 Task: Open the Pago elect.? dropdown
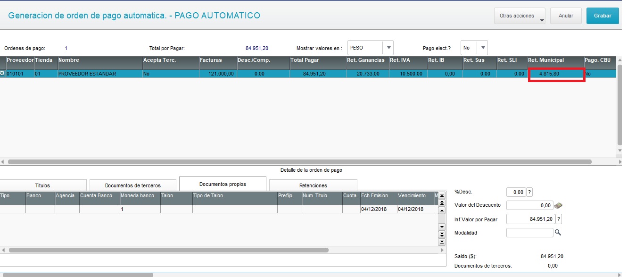482,48
